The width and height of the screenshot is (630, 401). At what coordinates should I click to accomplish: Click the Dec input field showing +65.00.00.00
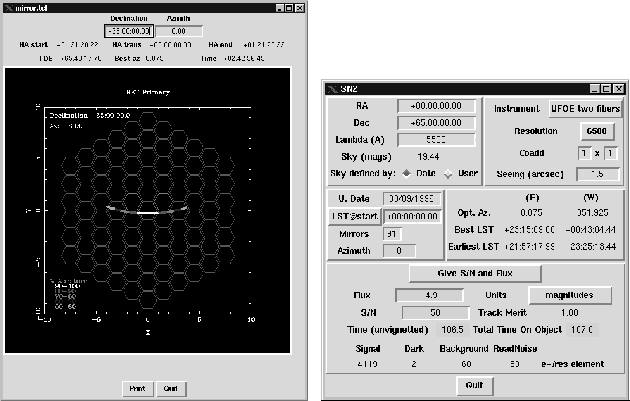[x=436, y=123]
